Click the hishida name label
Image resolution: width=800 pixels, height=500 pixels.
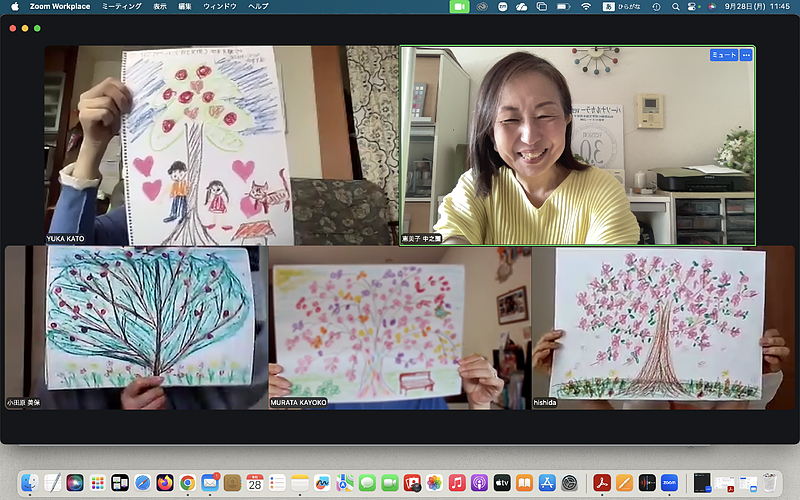[545, 403]
